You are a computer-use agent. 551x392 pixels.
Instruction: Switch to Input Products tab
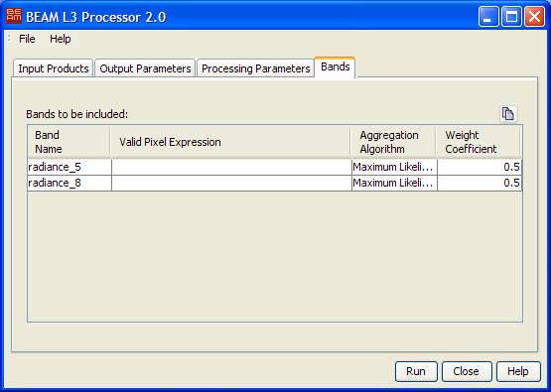[x=53, y=68]
